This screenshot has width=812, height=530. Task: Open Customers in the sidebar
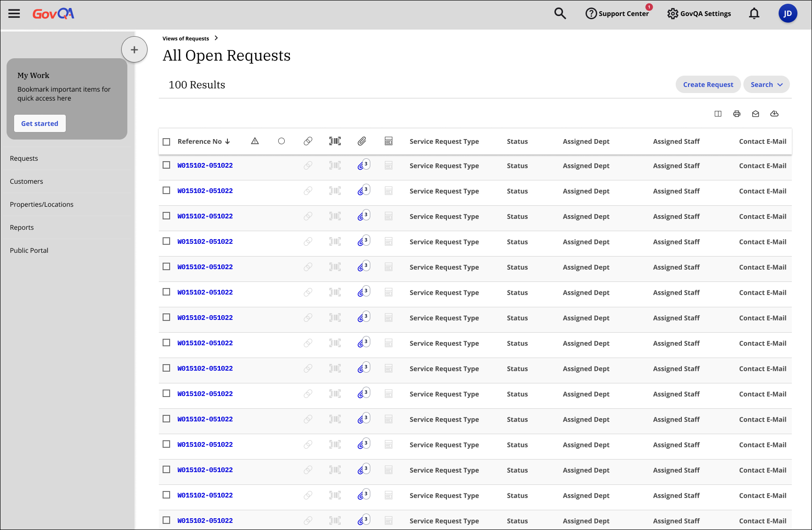26,181
